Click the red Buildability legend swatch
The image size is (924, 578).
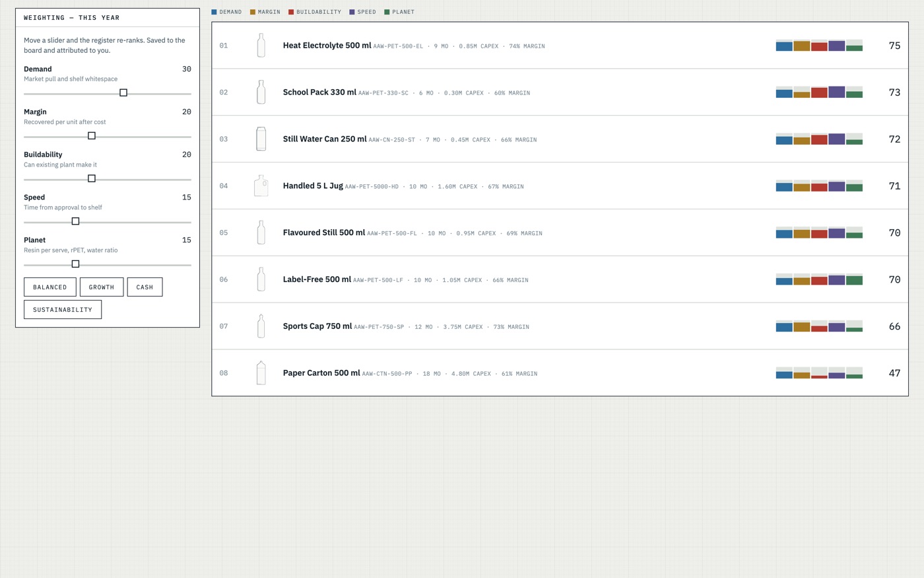(x=291, y=12)
